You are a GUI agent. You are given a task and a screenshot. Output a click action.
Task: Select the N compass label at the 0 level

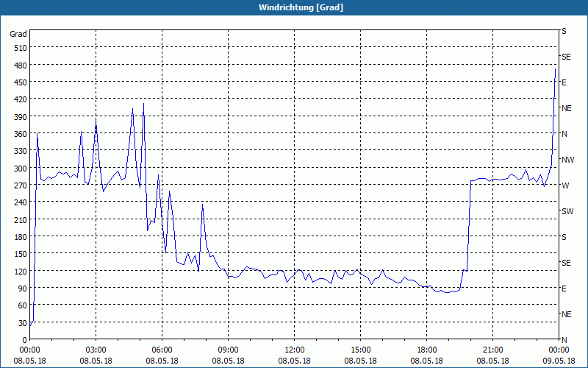click(564, 340)
